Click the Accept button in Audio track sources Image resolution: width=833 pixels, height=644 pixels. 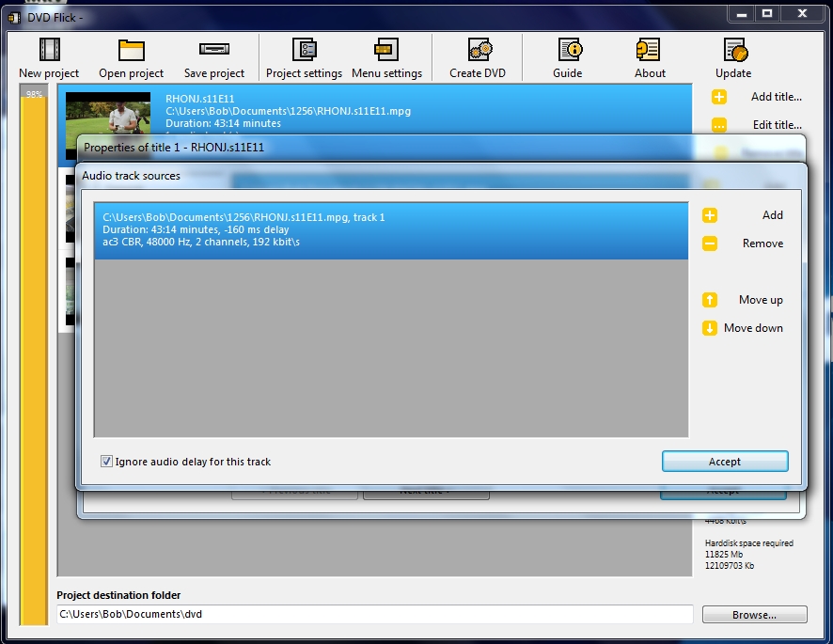pyautogui.click(x=725, y=462)
